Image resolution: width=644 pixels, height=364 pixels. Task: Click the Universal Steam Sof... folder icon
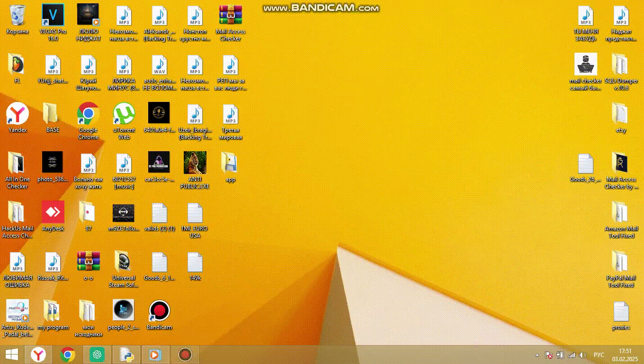[x=124, y=262]
